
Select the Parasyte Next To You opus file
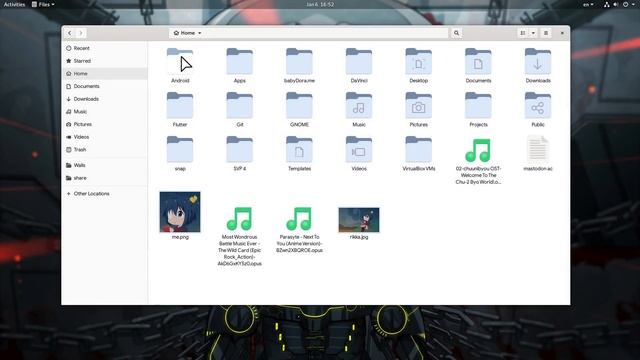(299, 219)
